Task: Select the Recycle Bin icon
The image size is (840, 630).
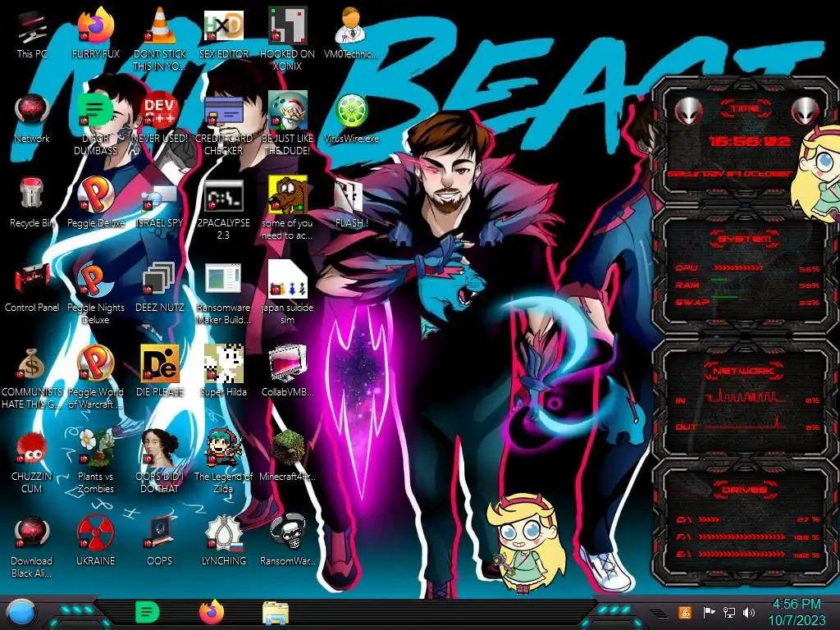Action: tap(32, 194)
